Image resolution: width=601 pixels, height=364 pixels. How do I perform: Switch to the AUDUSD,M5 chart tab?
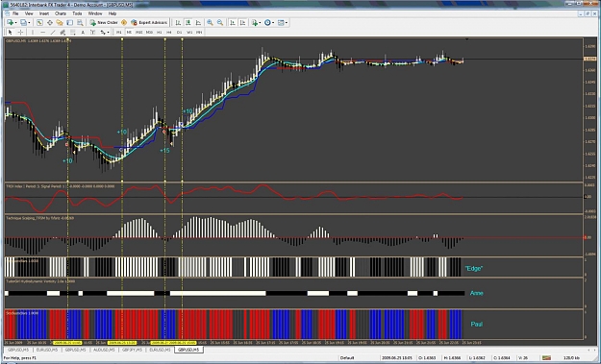click(x=104, y=350)
